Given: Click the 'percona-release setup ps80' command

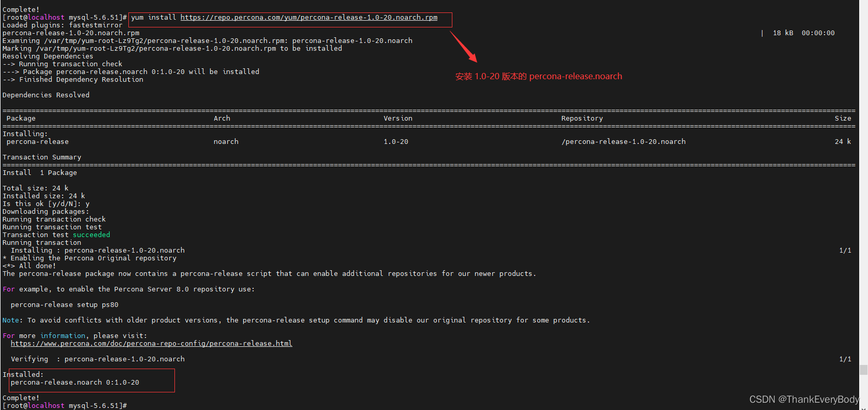Looking at the screenshot, I should point(65,305).
